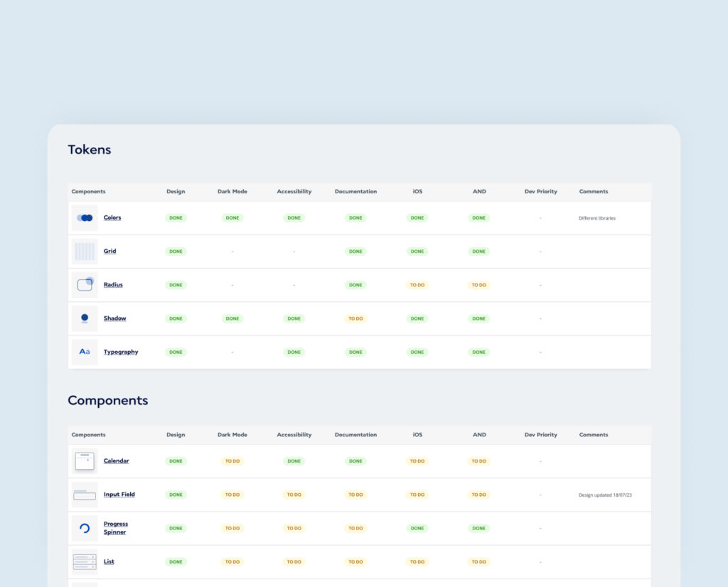728x587 pixels.
Task: Click the Progress Spinner icon
Action: coord(85,528)
